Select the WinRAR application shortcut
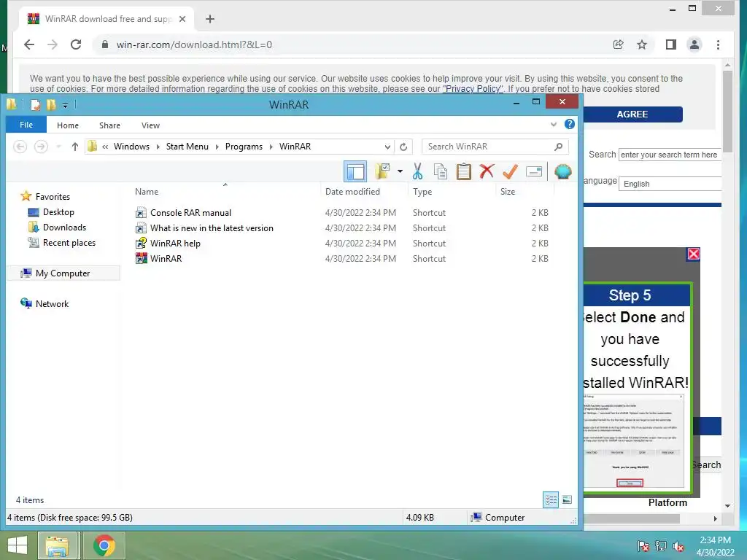747x560 pixels. [x=166, y=259]
